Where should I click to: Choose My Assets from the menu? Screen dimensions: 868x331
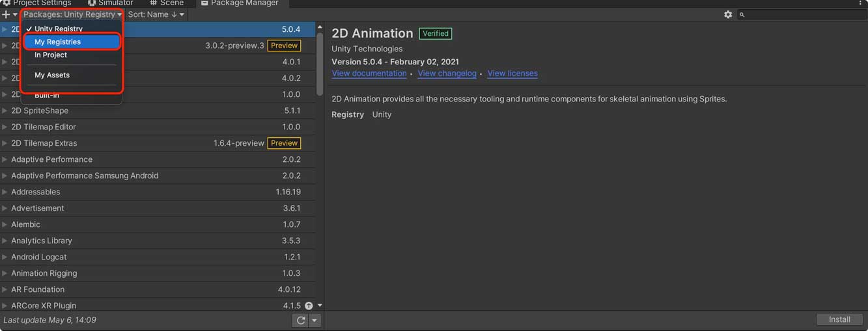click(72, 75)
